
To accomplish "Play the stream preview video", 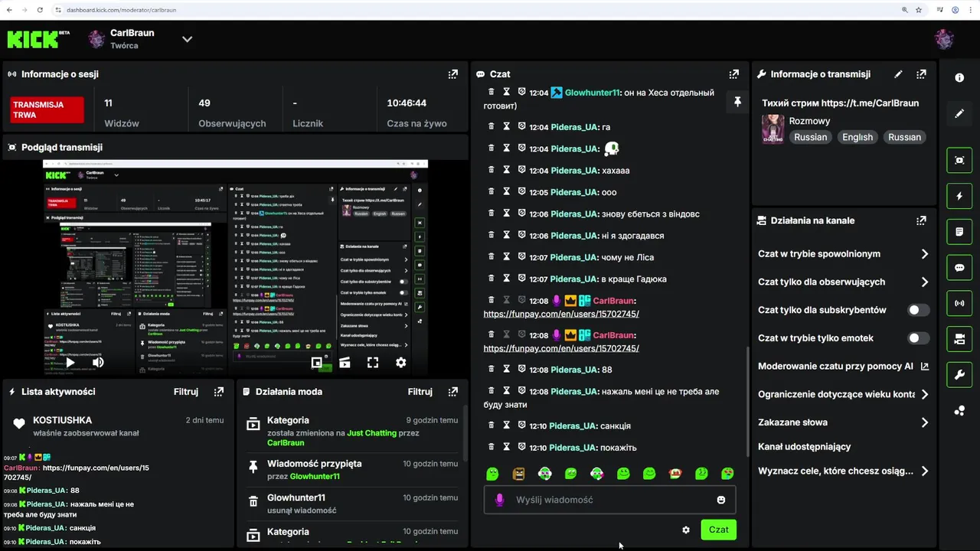I will coord(70,362).
